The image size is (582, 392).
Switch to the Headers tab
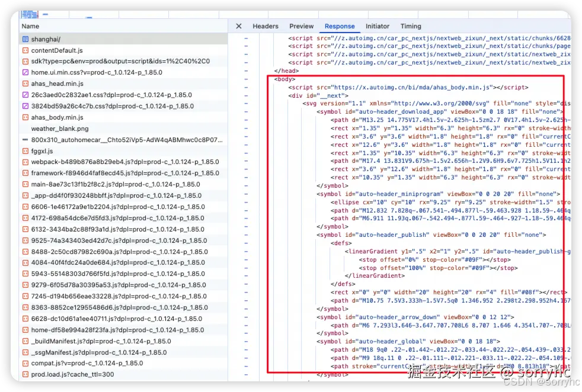click(x=266, y=26)
